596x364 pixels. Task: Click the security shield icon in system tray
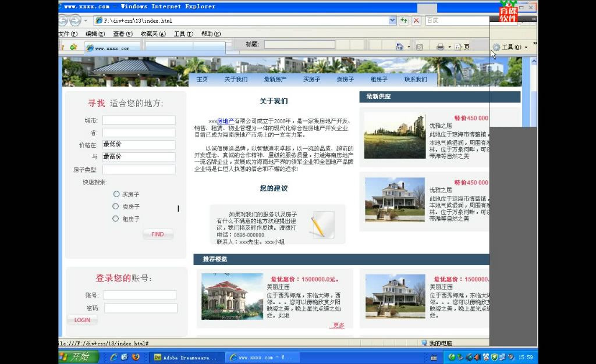point(495,357)
